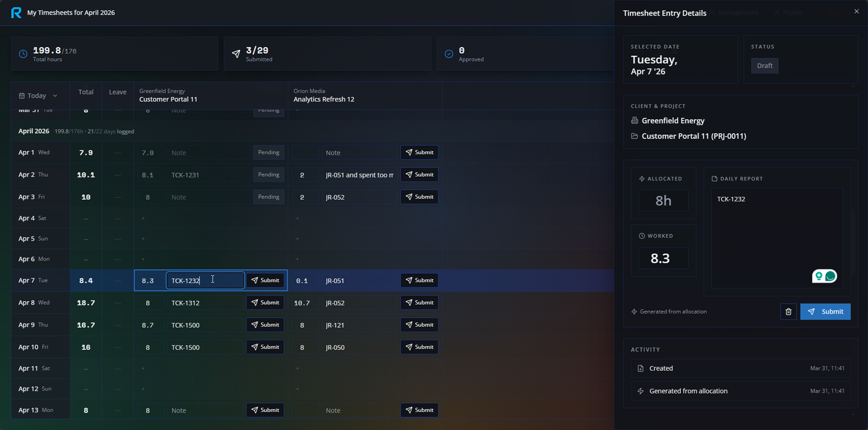Viewport: 868px width, 430px height.
Task: Edit the Apr 9 hours field showing 8.7
Action: point(148,325)
